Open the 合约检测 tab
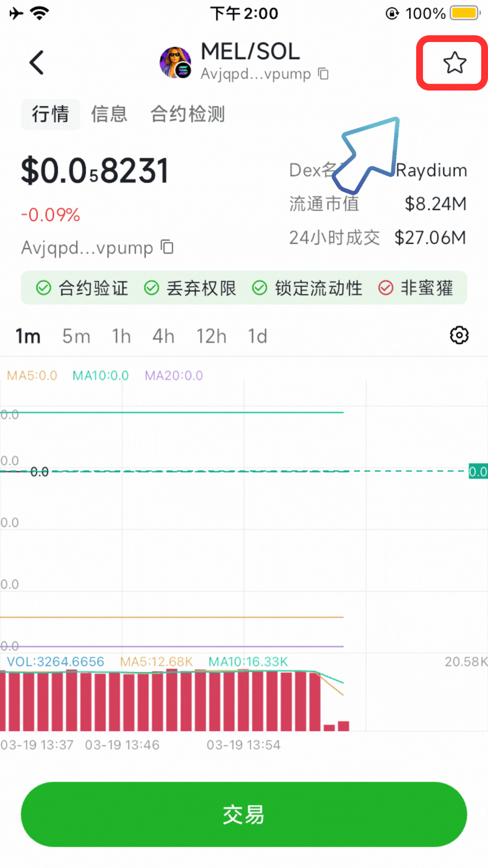This screenshot has height=868, width=488. point(188,114)
